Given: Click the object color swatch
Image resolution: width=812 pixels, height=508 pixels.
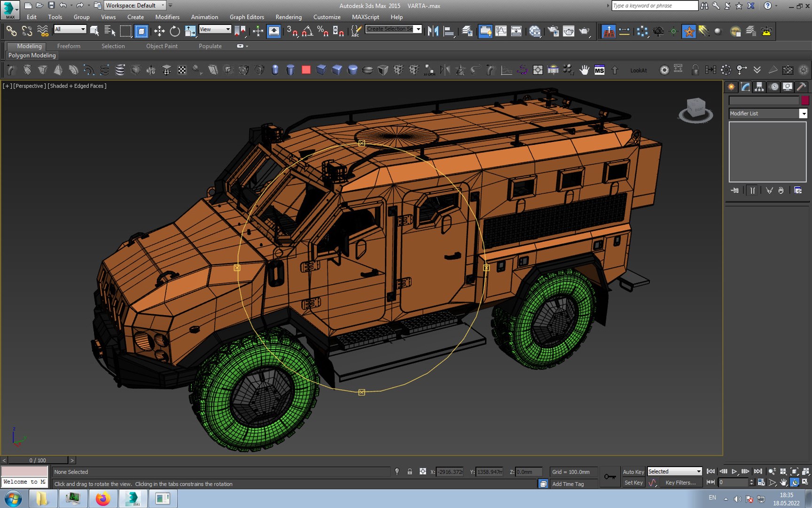Looking at the screenshot, I should (x=805, y=100).
